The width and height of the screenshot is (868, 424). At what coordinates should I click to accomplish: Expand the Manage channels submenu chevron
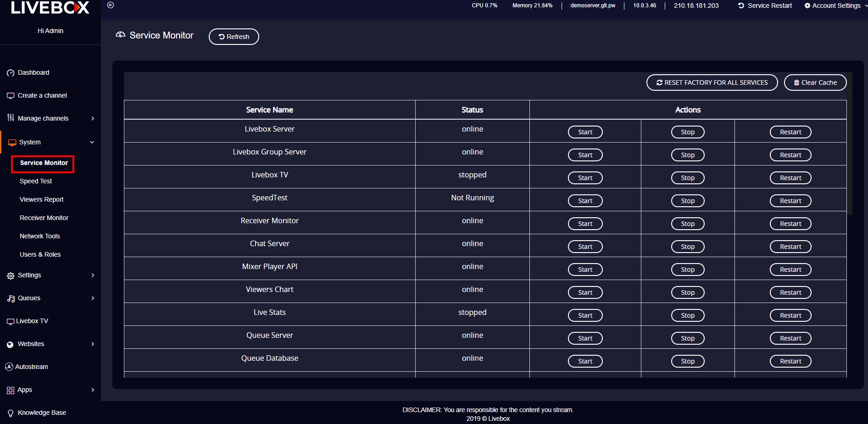tap(93, 118)
